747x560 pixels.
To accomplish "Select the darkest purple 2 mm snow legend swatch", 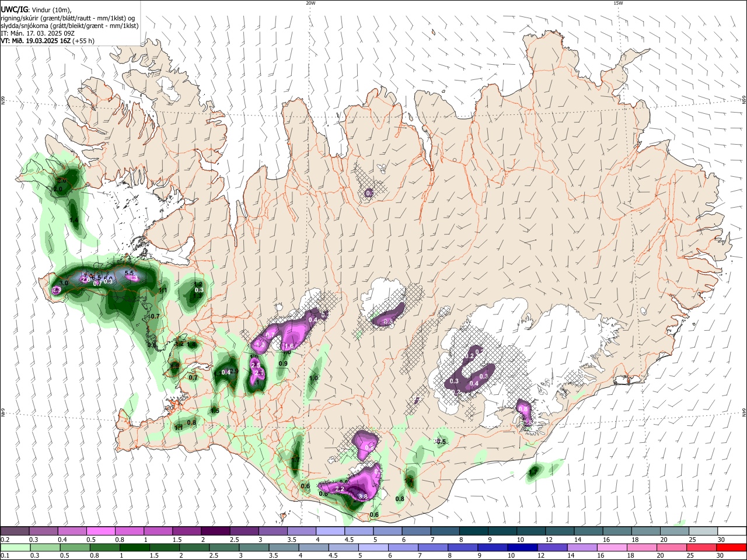I will [x=215, y=531].
